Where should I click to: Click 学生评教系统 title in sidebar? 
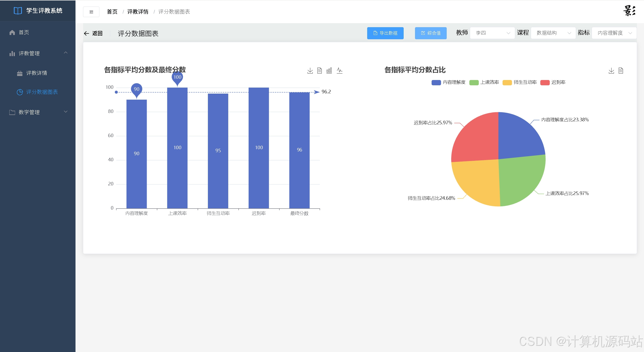[x=45, y=11]
